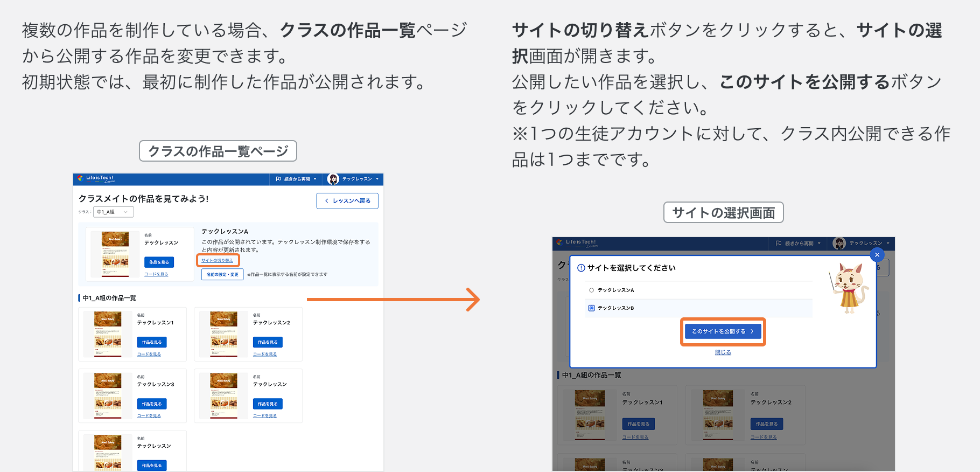Click the サイトの切り替え link

(218, 260)
